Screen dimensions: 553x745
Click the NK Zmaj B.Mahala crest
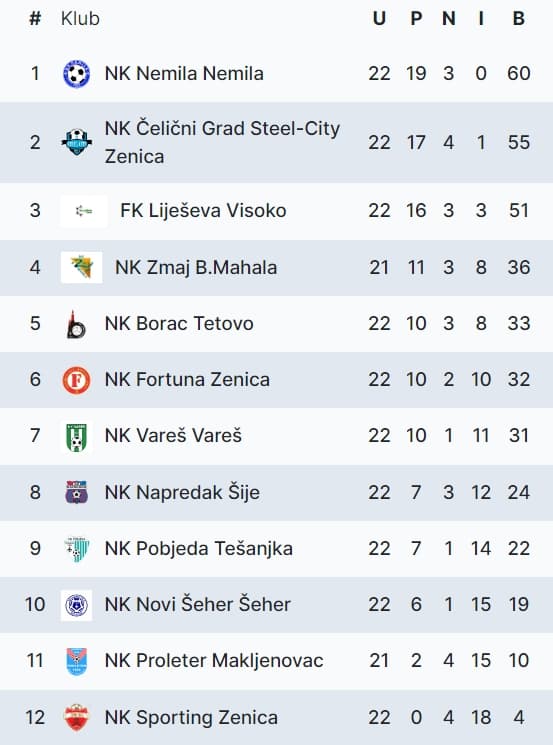point(82,267)
